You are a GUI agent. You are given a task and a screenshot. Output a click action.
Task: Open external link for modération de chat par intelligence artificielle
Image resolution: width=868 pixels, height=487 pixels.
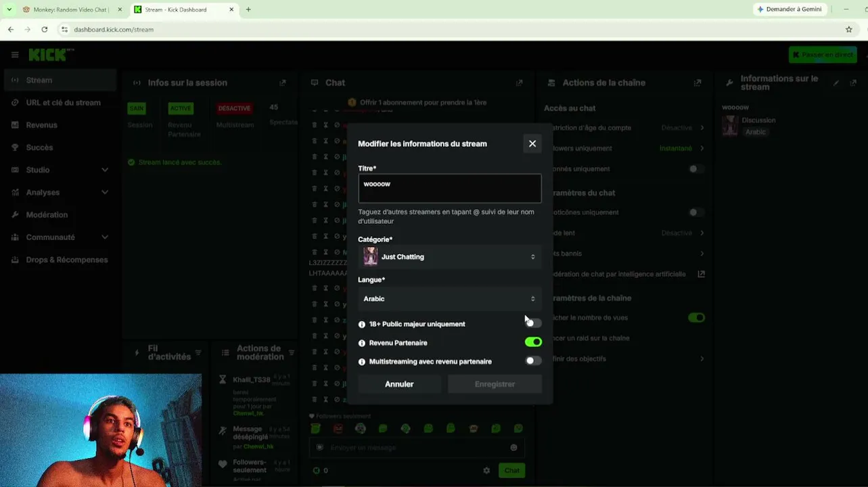coord(702,274)
